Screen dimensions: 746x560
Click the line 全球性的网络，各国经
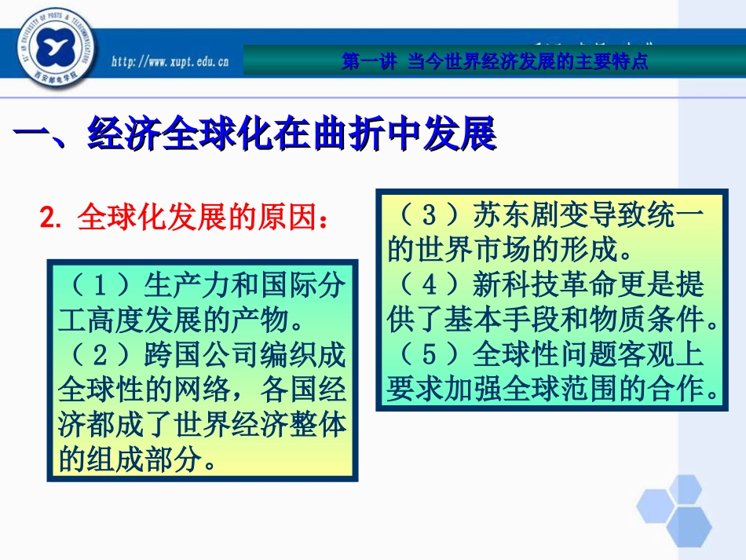pyautogui.click(x=202, y=390)
